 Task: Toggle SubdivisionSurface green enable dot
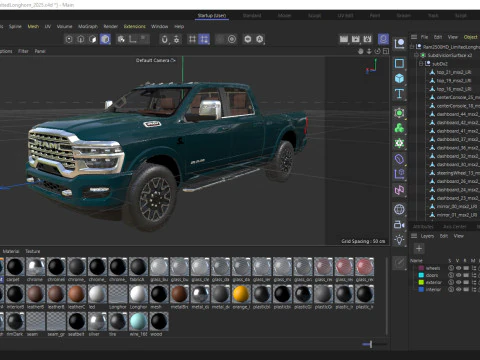[423, 55]
